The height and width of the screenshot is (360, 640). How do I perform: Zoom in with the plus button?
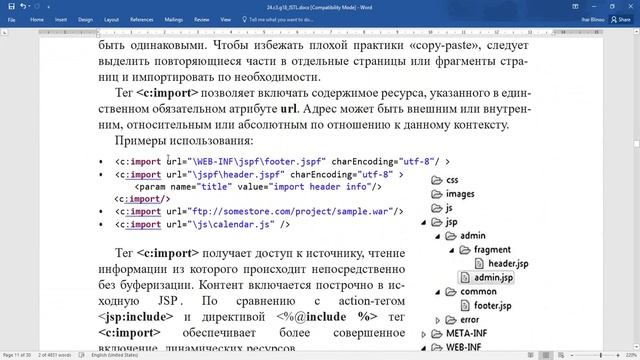click(x=618, y=356)
